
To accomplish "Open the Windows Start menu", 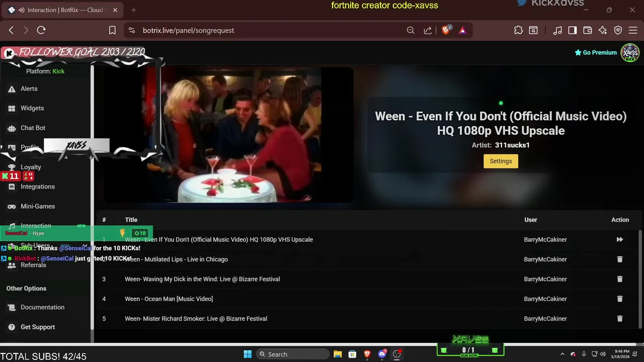I will pos(248,354).
